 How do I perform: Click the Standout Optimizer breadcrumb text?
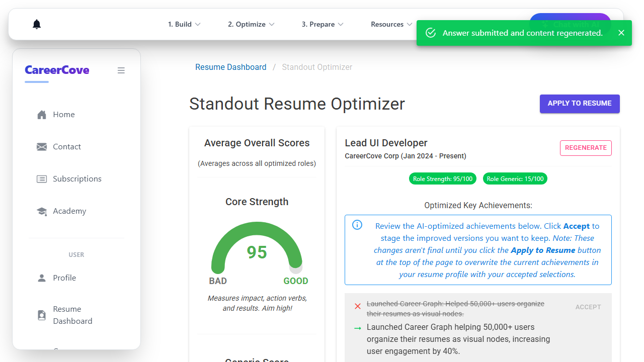coord(317,67)
